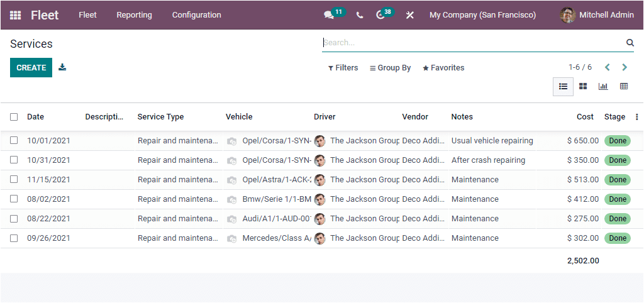Click the import records download icon
Screen dimensions: 644x303
coord(62,67)
